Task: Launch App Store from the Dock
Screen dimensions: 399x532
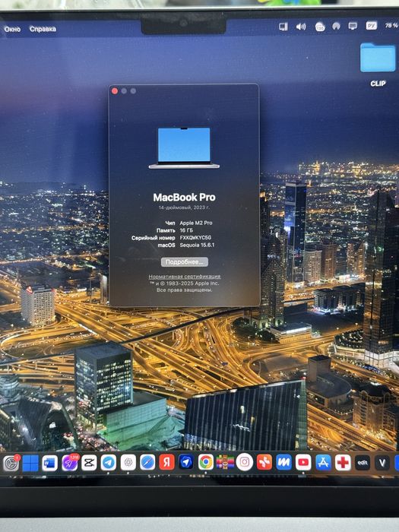Action: tap(323, 463)
